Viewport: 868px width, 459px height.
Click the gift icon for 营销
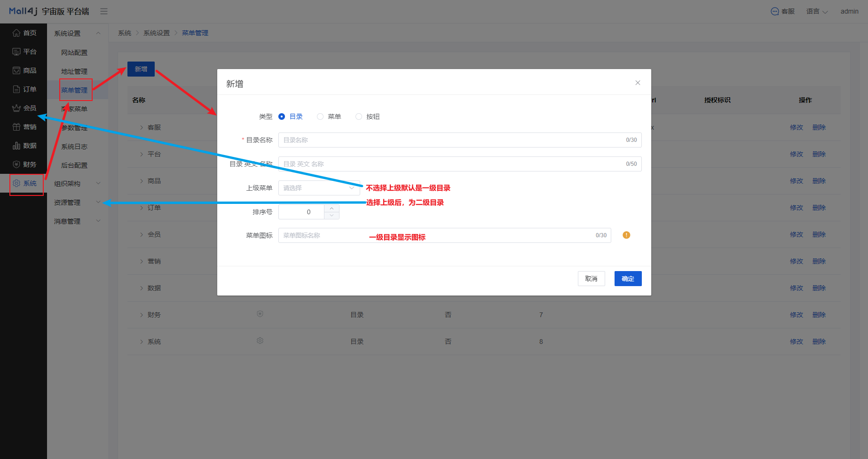click(16, 127)
